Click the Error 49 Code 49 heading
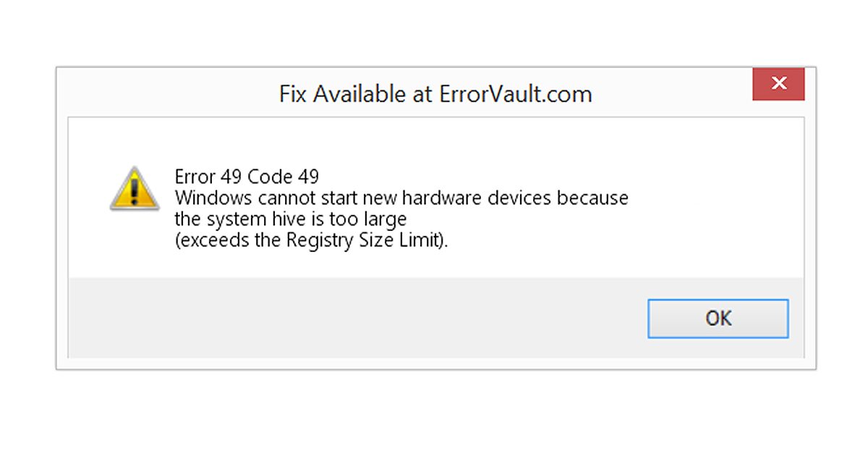 tap(246, 176)
